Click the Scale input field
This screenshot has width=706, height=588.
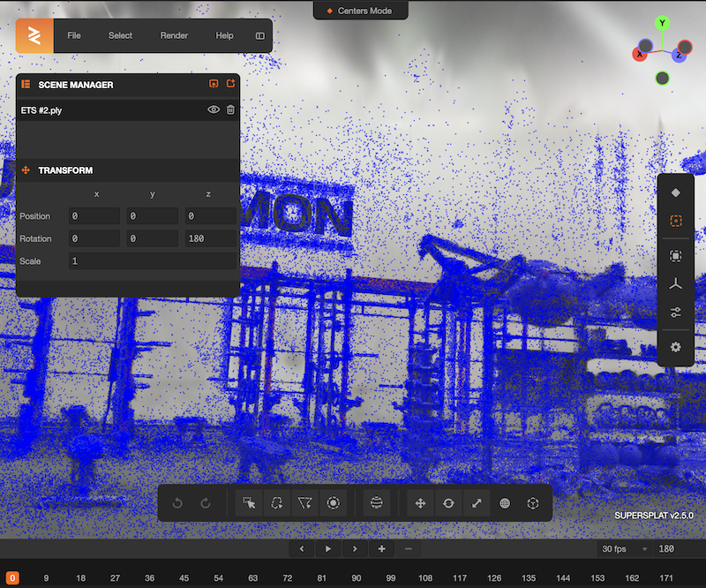tap(152, 261)
